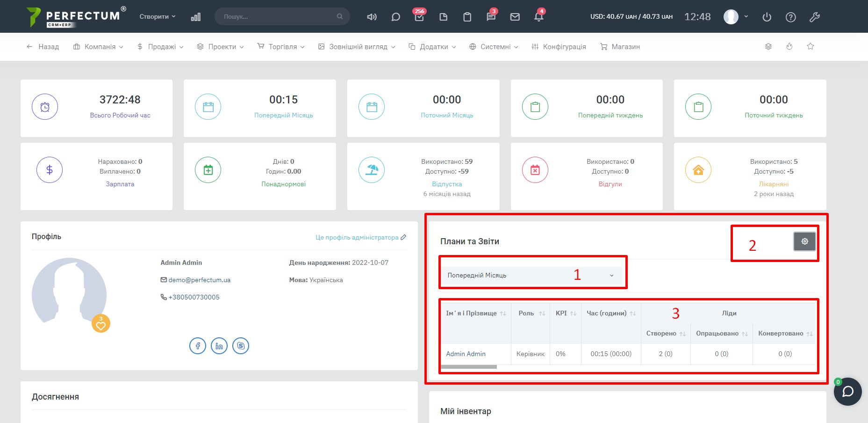Image resolution: width=868 pixels, height=423 pixels.
Task: Open the notifications bell icon
Action: [x=538, y=17]
